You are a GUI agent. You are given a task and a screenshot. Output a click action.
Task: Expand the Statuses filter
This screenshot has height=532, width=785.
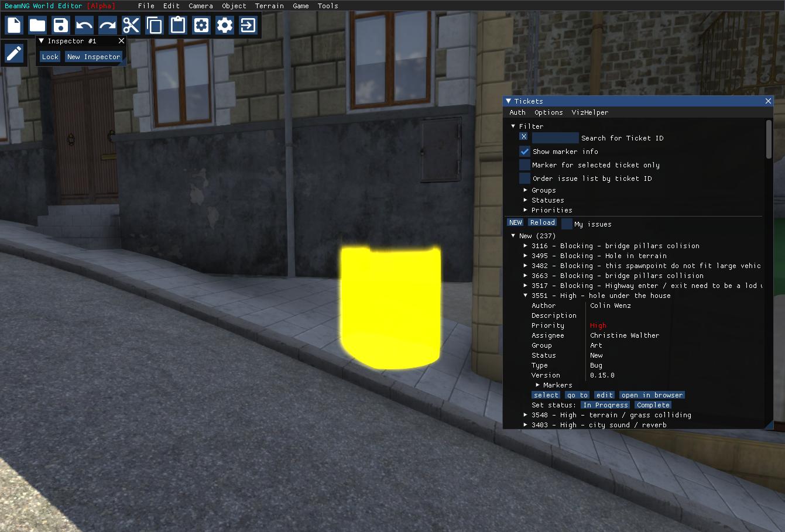(525, 200)
